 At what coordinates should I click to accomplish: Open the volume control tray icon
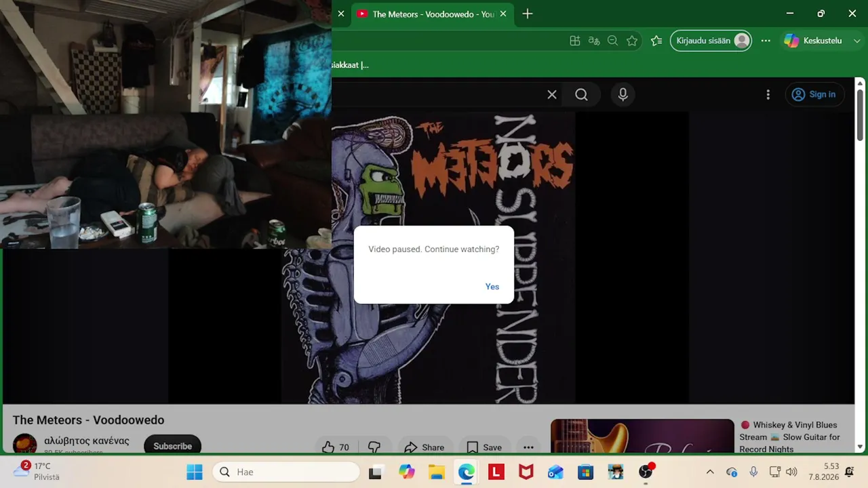[791, 472]
